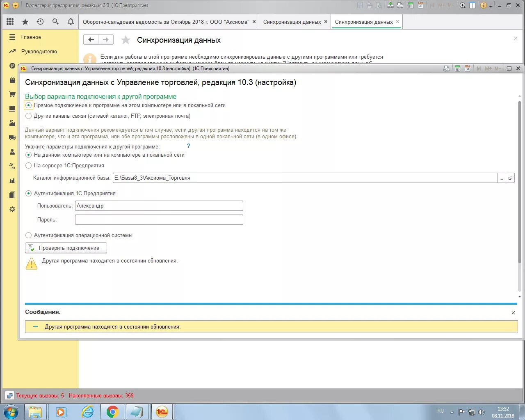Open the person Salary and HR section
The image size is (525, 420).
pos(12,152)
